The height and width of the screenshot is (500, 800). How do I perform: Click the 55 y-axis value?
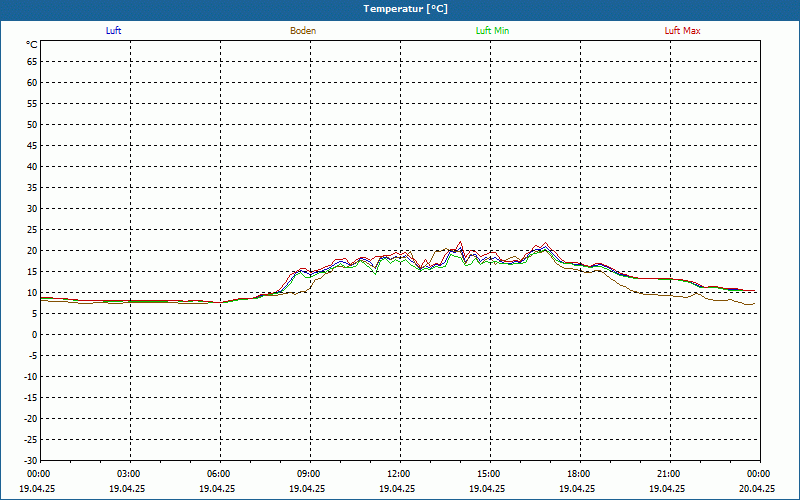(32, 104)
